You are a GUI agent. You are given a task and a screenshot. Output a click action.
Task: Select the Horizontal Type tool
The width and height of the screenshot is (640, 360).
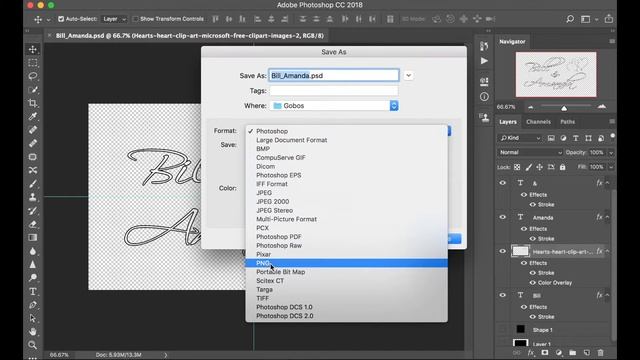[33, 292]
